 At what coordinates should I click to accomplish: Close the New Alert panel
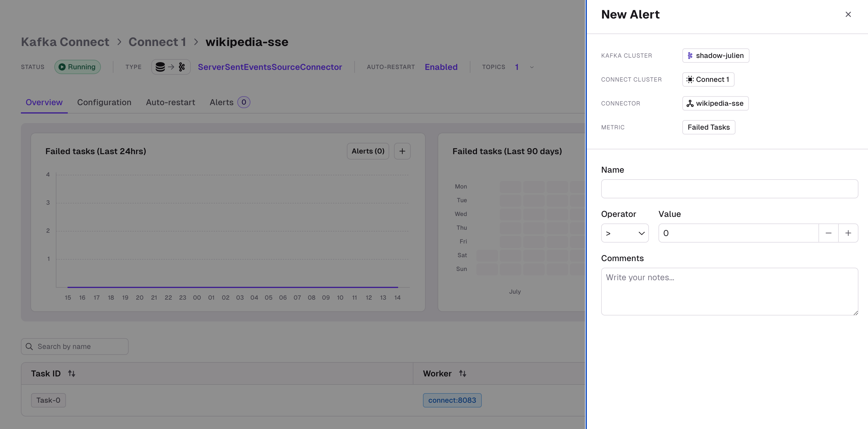pos(848,15)
